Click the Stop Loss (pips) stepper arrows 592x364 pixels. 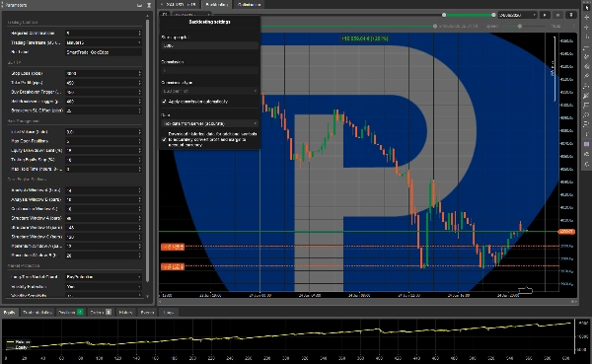tap(140, 73)
